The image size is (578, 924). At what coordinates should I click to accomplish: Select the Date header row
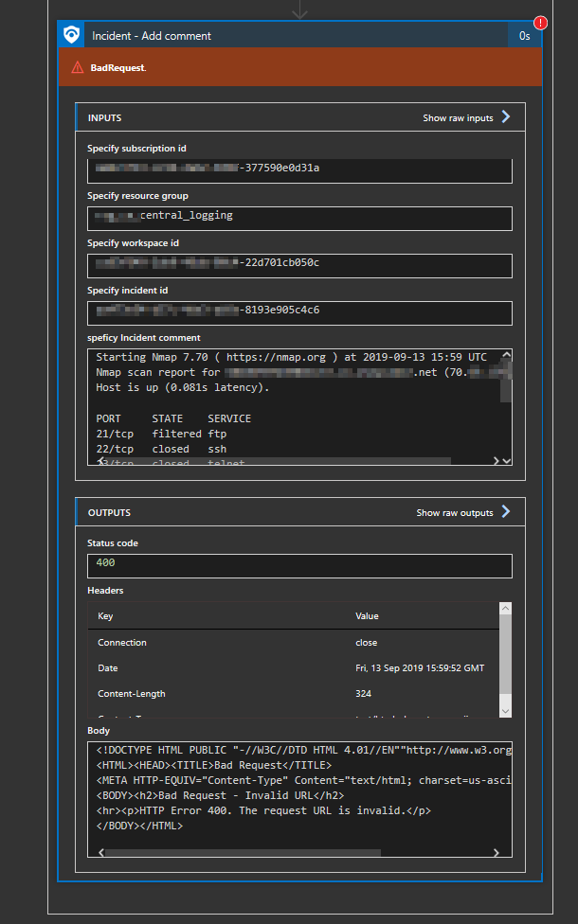(x=293, y=668)
